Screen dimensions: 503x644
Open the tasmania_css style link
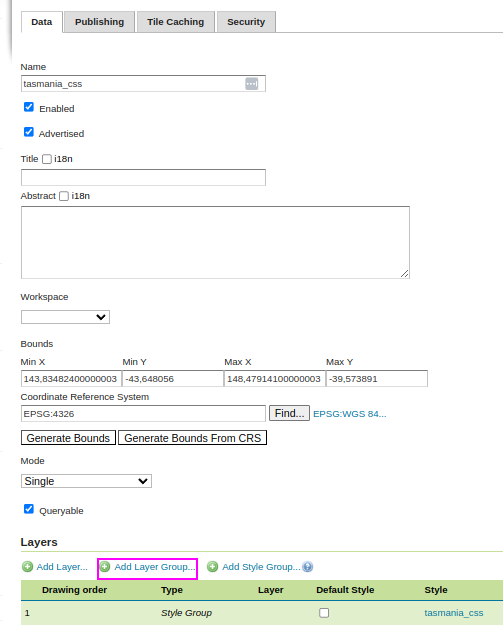pyautogui.click(x=454, y=613)
